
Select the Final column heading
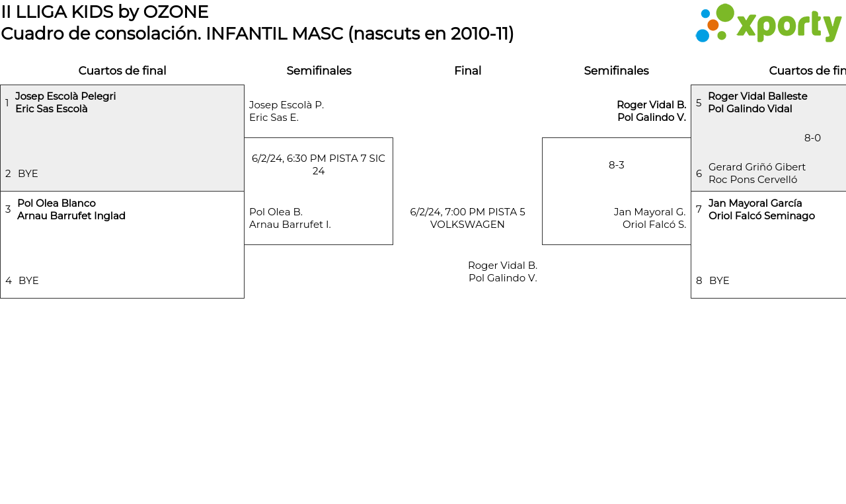(x=467, y=71)
